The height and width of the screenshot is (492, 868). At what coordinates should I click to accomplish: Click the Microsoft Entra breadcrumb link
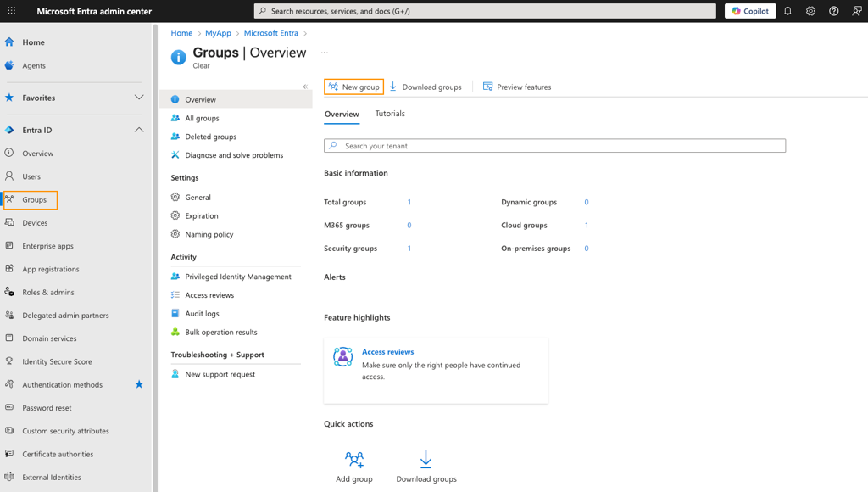point(270,33)
